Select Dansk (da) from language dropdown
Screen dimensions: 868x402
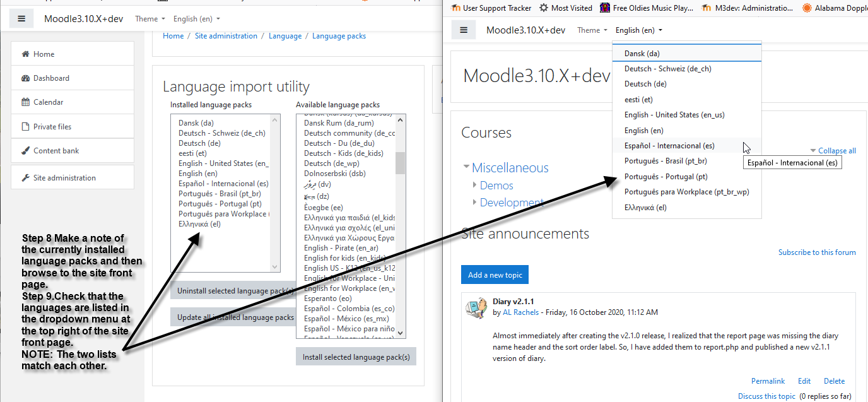coord(687,54)
